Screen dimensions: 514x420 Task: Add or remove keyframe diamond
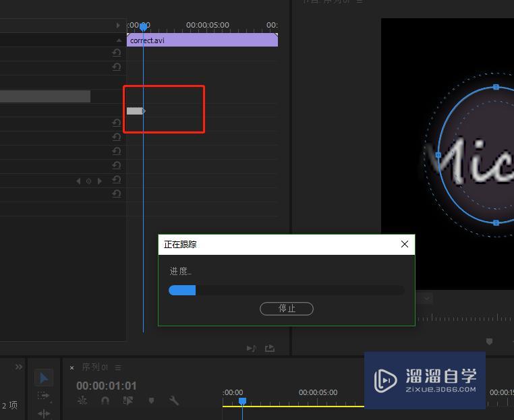pyautogui.click(x=88, y=181)
